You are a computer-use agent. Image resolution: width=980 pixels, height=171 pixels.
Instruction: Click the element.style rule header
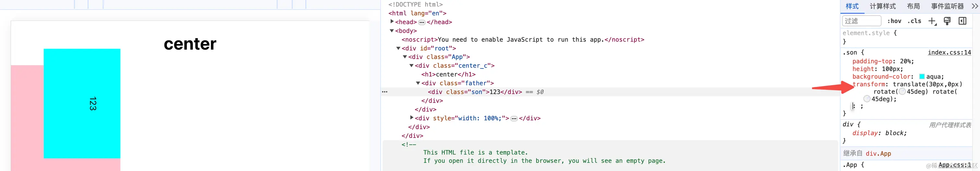tap(869, 33)
